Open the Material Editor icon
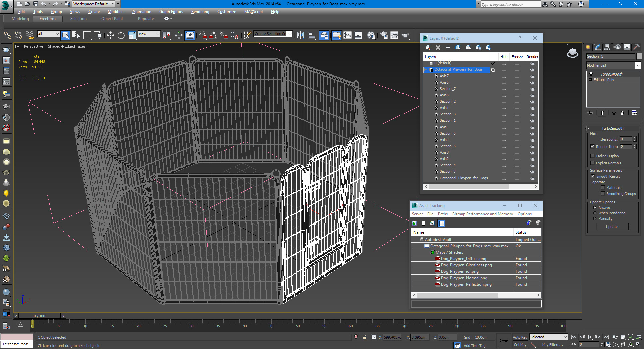 [371, 35]
